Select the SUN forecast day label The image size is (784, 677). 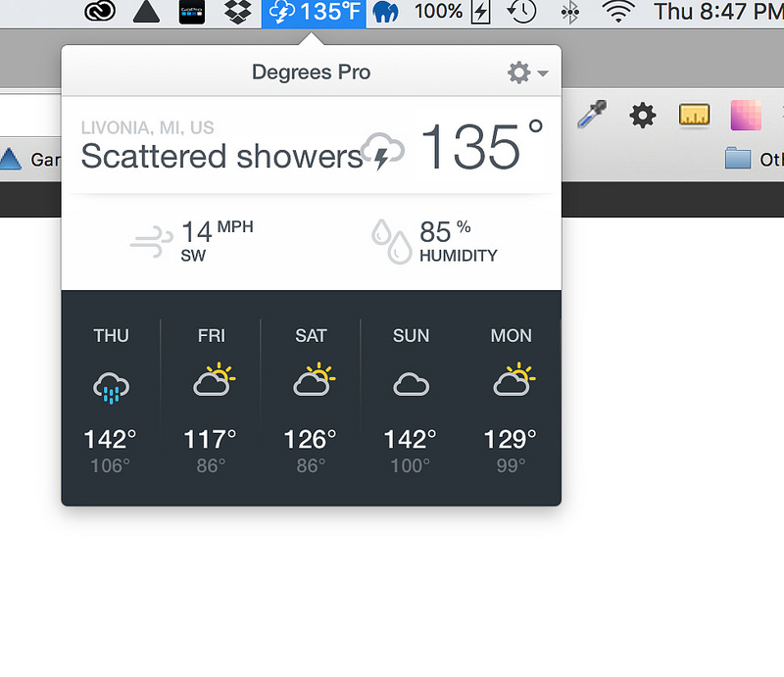point(411,335)
